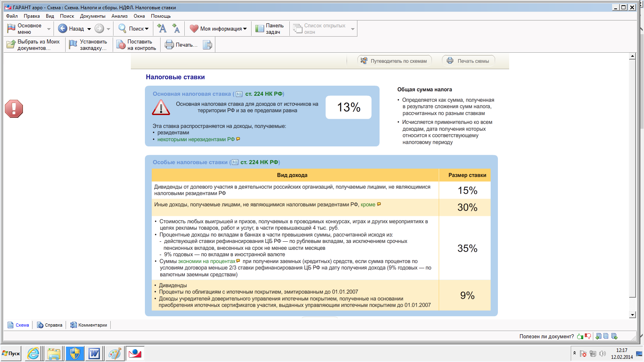Open Windows Explorer folder from taskbar
This screenshot has width=644, height=362.
[x=54, y=354]
